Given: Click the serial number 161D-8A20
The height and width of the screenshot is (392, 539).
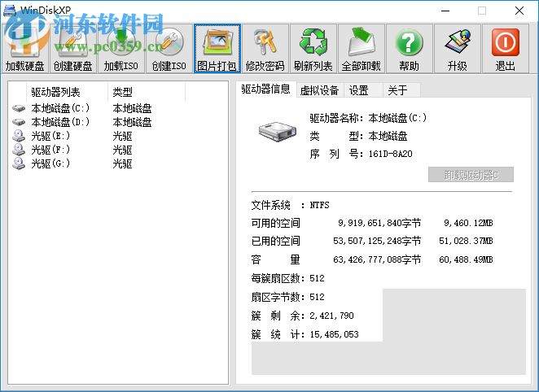Looking at the screenshot, I should click(x=391, y=154).
